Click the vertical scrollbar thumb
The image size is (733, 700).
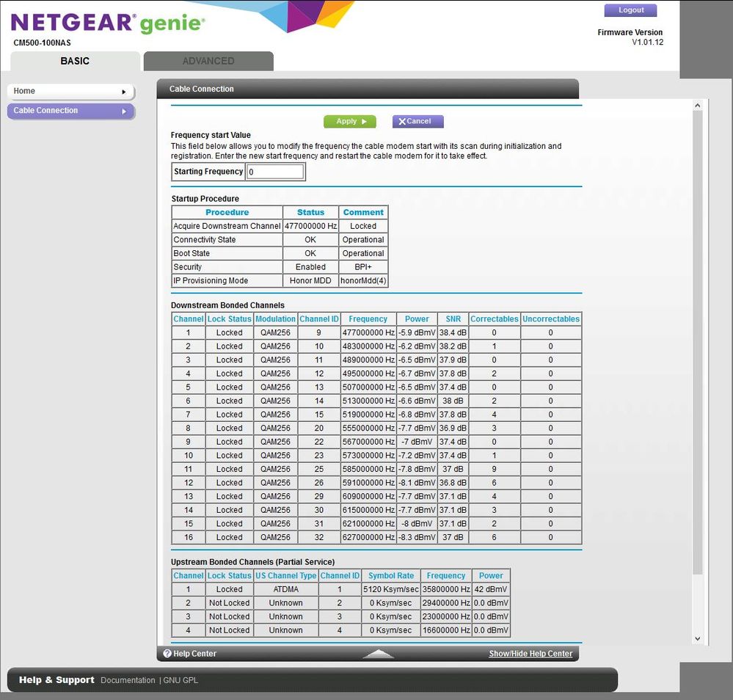pos(698,343)
